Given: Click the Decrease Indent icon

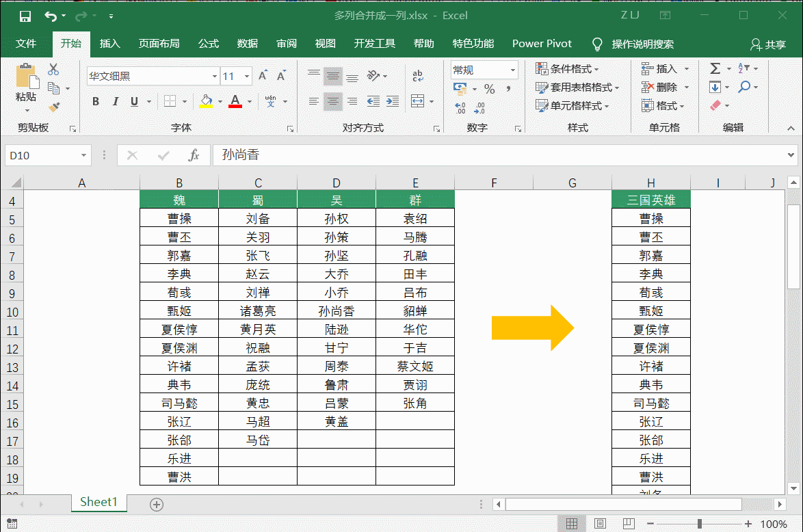Looking at the screenshot, I should coord(373,101).
